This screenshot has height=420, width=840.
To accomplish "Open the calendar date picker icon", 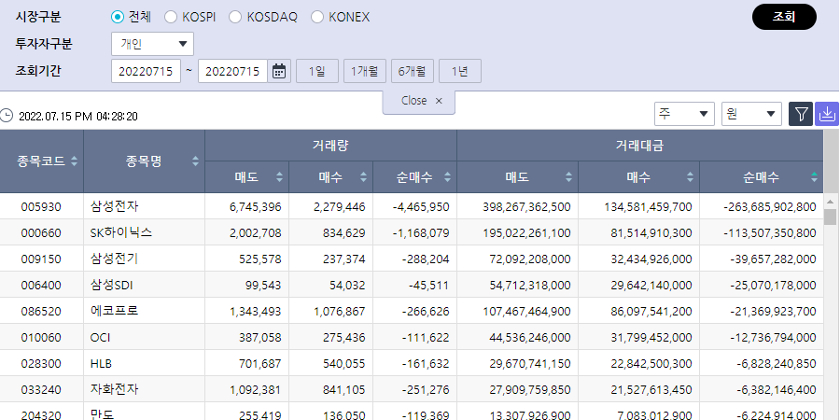I will 280,71.
